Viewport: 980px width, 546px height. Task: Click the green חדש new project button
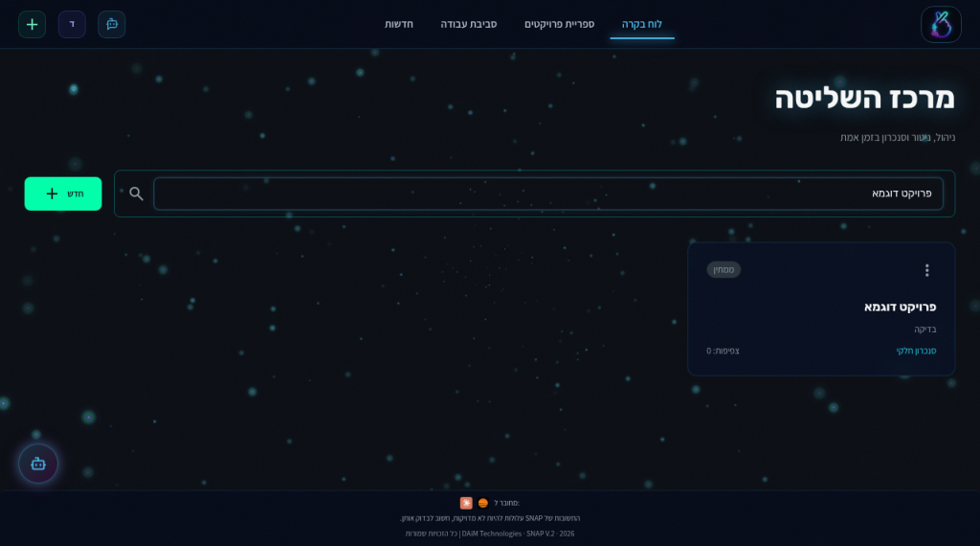point(63,193)
